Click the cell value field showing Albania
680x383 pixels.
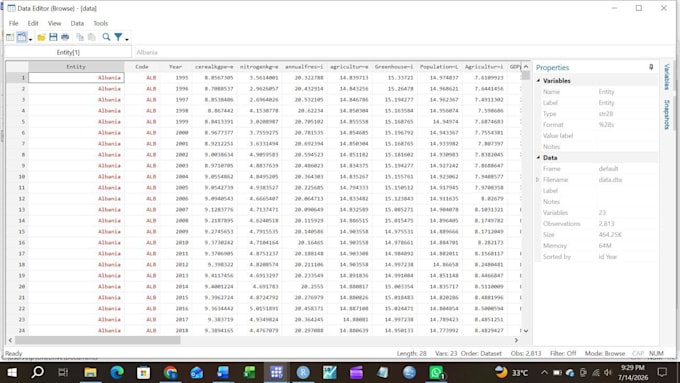click(333, 52)
